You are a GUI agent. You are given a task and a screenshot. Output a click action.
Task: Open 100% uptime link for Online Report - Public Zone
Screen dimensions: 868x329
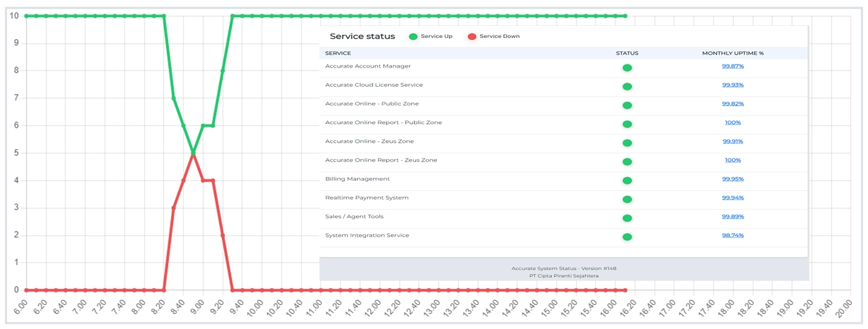click(x=733, y=122)
